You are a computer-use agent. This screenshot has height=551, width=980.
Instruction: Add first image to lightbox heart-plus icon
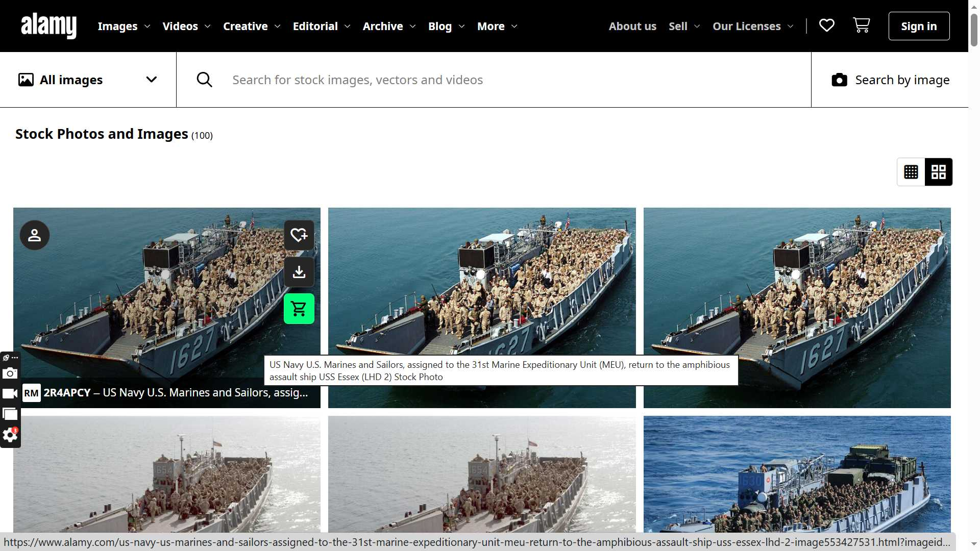point(299,235)
